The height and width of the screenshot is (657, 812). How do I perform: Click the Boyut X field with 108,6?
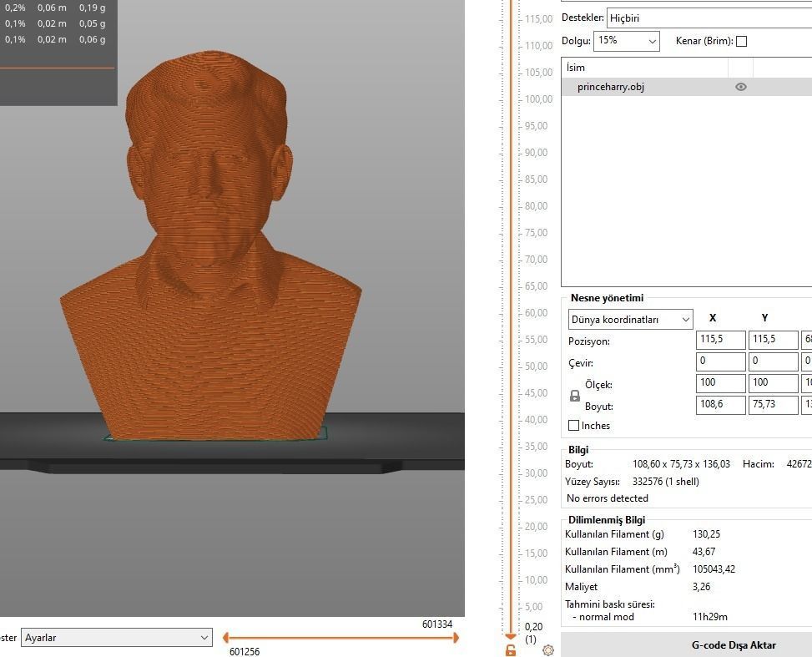point(720,405)
